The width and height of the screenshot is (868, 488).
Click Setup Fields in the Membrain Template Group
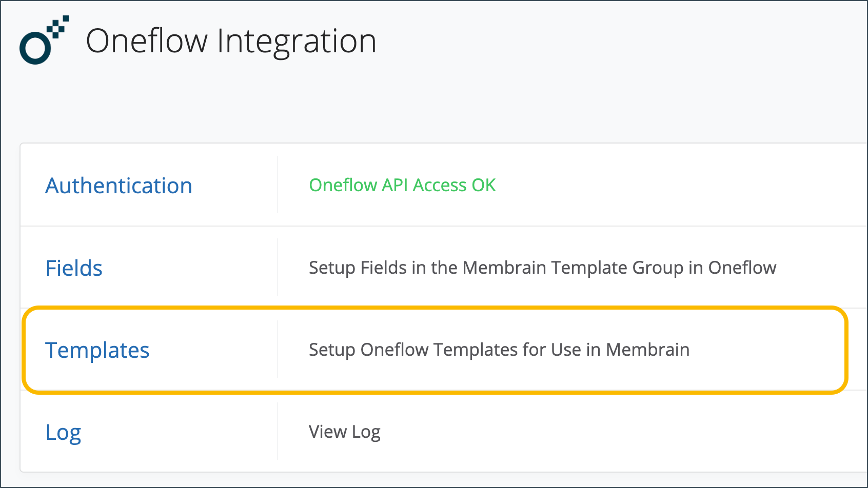pyautogui.click(x=542, y=268)
